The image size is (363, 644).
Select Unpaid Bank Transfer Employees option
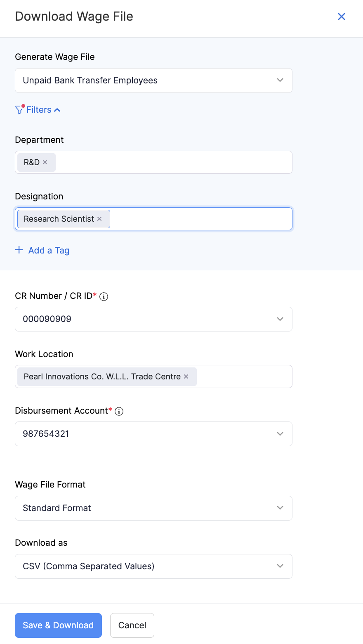(153, 80)
